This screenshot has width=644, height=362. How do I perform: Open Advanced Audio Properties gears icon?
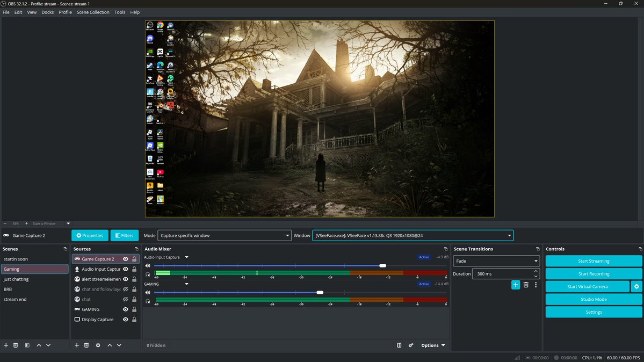(411, 345)
